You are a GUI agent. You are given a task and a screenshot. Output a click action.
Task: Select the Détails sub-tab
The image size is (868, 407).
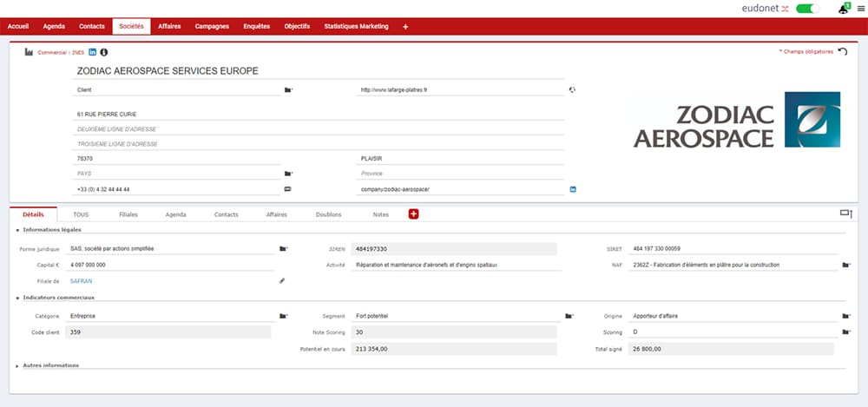[33, 214]
